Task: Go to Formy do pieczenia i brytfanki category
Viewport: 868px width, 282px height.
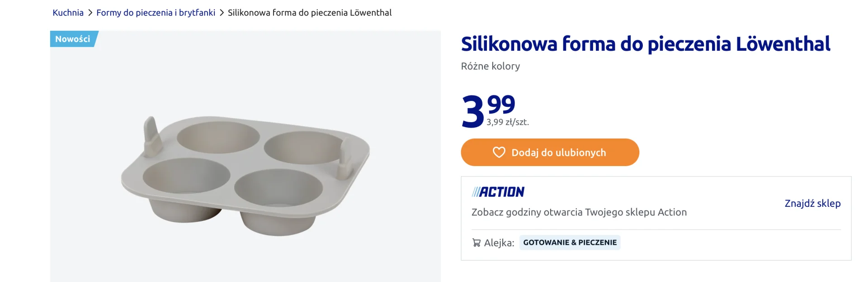Action: 156,13
